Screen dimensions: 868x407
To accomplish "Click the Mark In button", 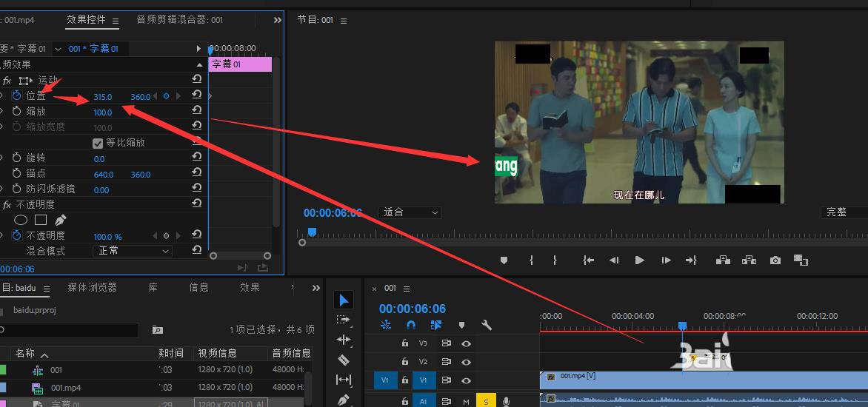I will coord(532,260).
